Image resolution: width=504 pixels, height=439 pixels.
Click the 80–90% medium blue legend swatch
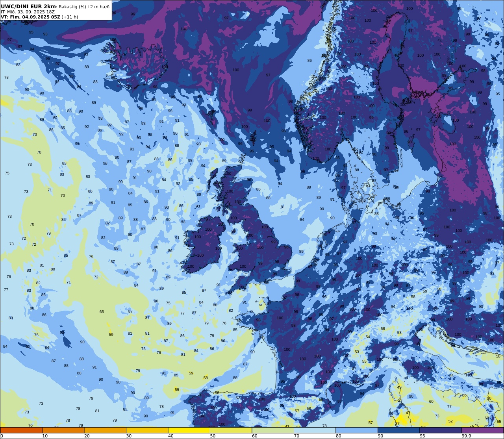click(357, 430)
